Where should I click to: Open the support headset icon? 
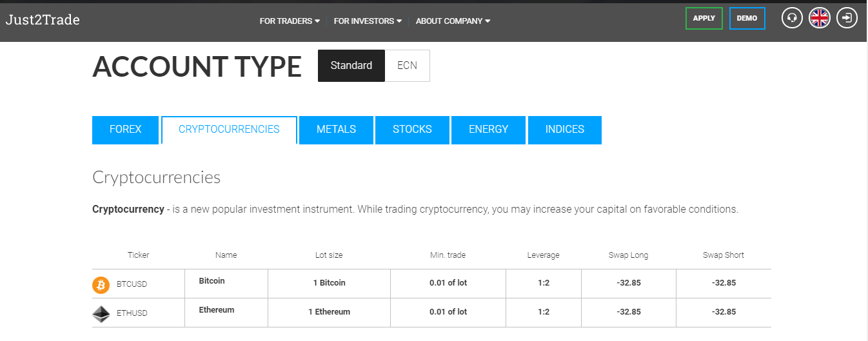click(792, 18)
